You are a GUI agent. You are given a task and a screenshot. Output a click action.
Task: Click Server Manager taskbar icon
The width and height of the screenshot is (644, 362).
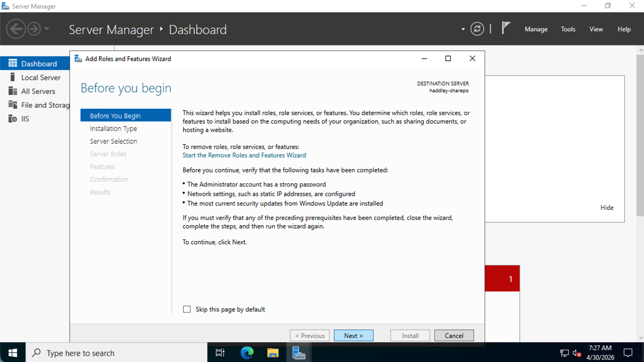point(299,352)
